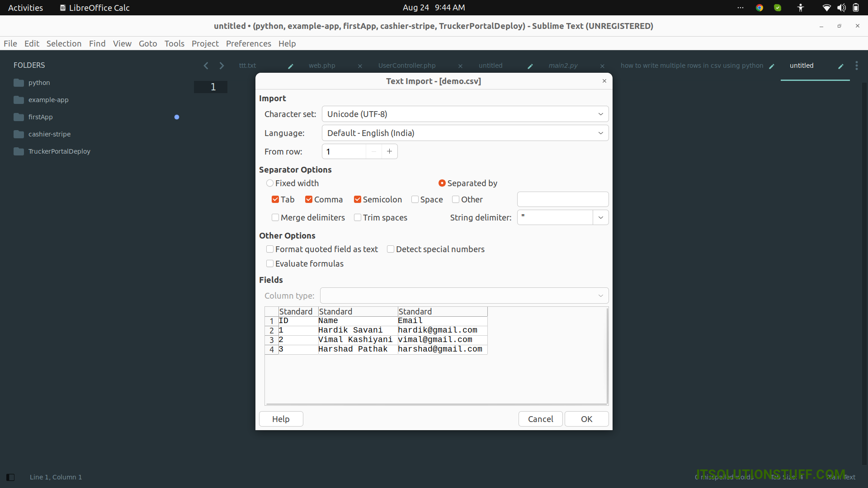Check Detect special numbers

coord(391,249)
